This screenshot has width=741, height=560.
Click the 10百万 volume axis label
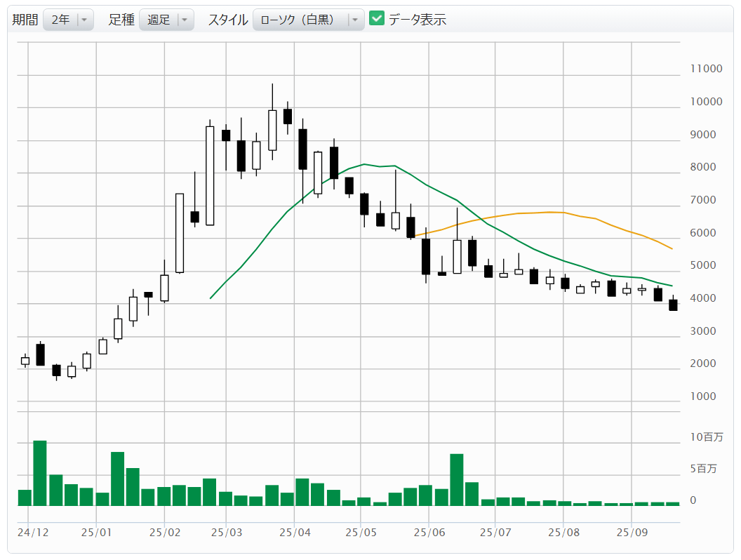point(706,437)
